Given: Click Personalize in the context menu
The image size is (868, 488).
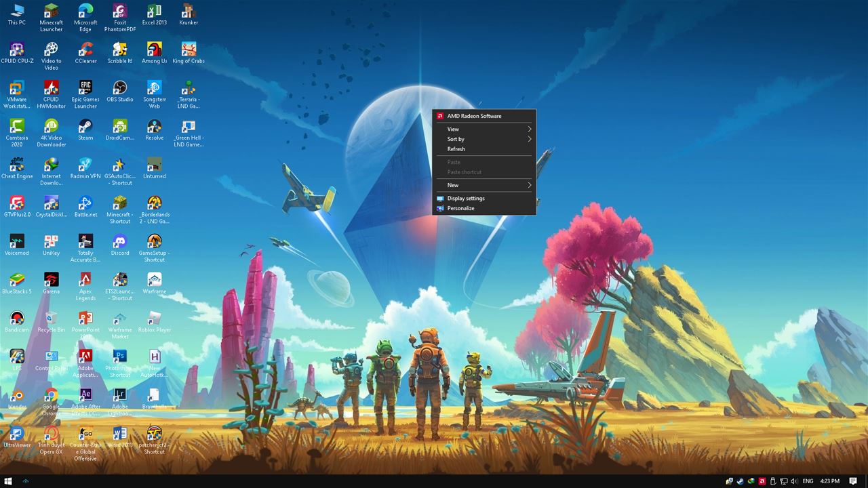Looking at the screenshot, I should coord(460,208).
